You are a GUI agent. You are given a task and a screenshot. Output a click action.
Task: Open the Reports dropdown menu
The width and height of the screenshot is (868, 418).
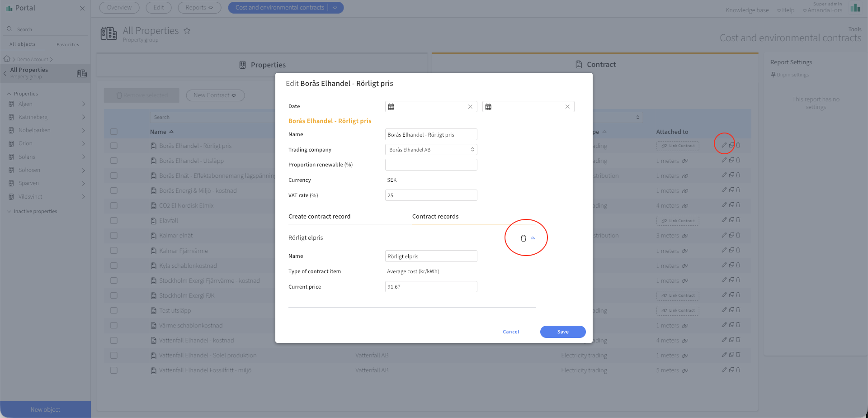point(199,8)
